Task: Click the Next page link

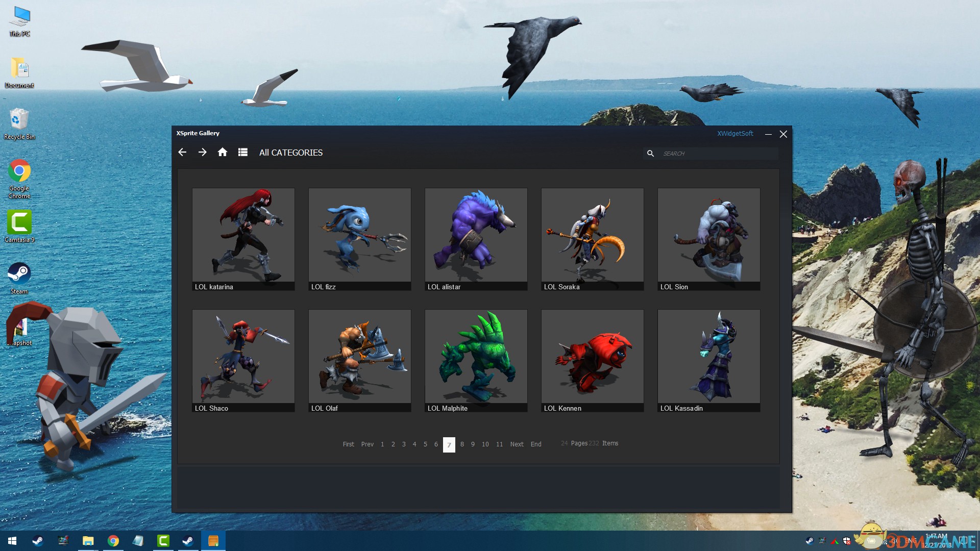Action: [x=517, y=444]
